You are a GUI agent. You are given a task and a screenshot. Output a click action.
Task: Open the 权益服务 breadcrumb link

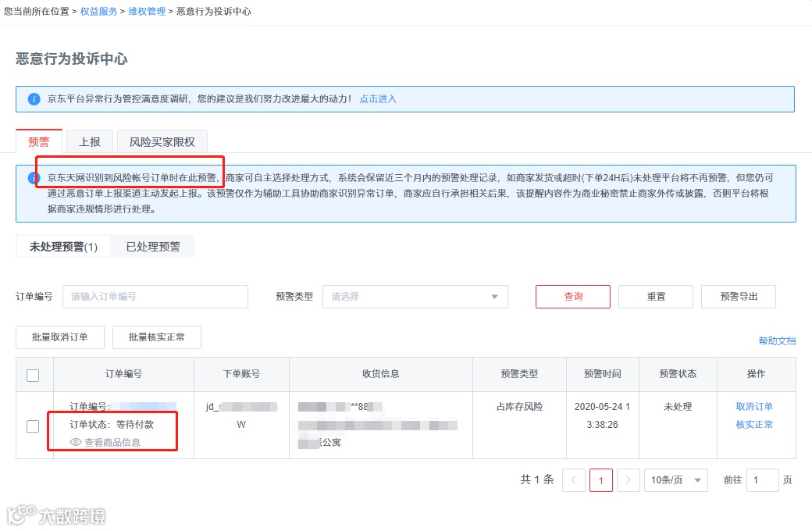pos(98,12)
